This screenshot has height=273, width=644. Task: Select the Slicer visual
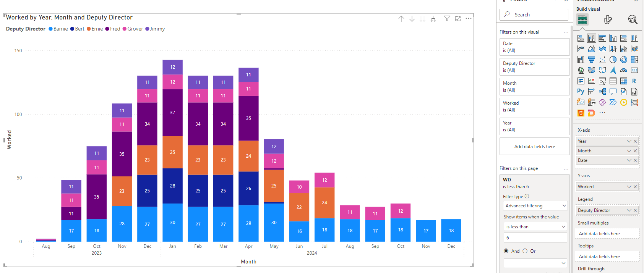[x=602, y=81]
